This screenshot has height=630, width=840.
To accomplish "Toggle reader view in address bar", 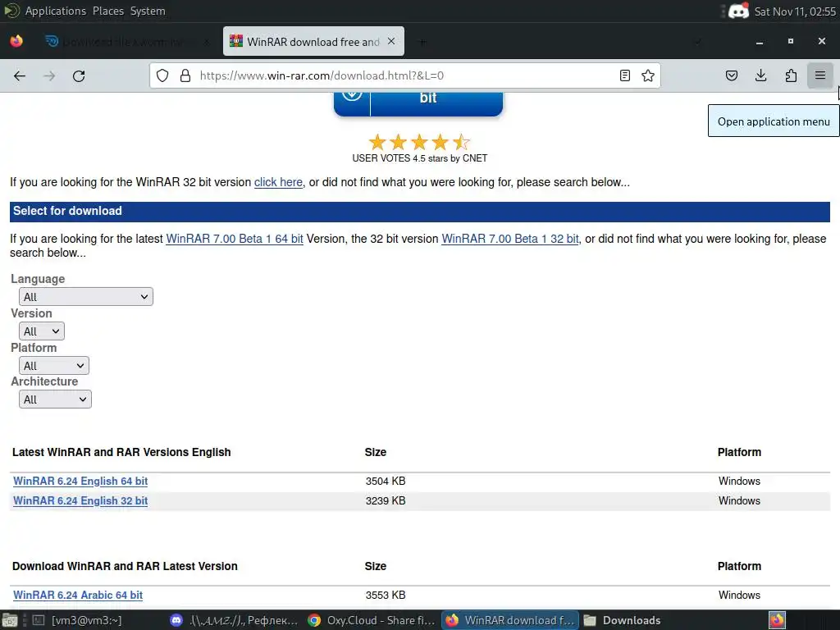I will pos(624,75).
